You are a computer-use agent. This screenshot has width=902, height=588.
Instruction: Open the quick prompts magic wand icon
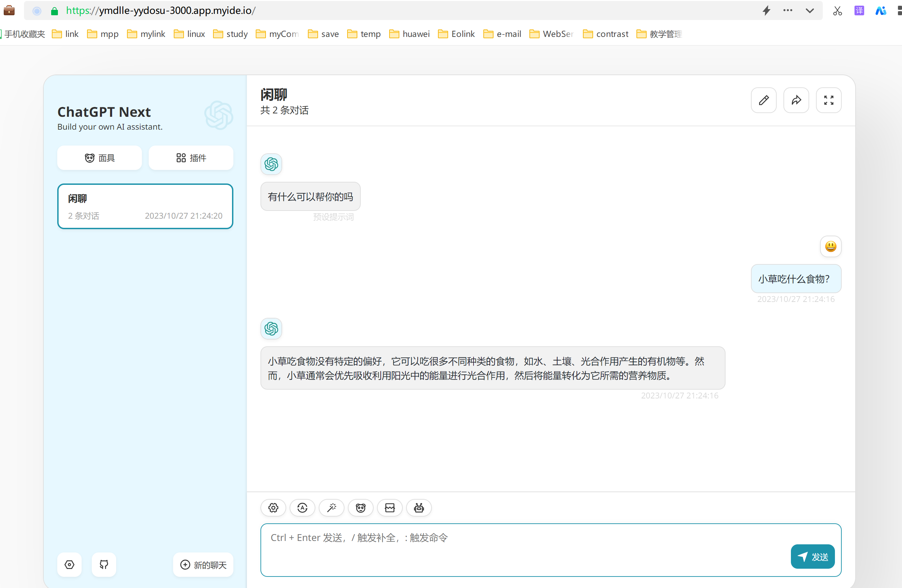tap(332, 508)
